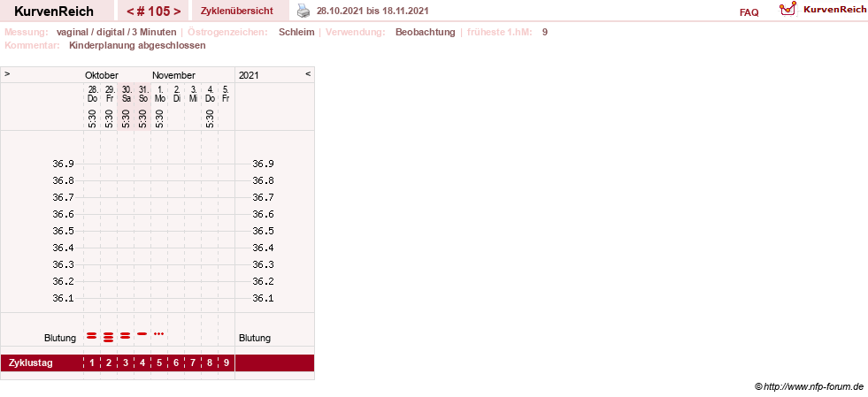
Task: Click the light bleeding mark on day 4
Action: pyautogui.click(x=142, y=334)
